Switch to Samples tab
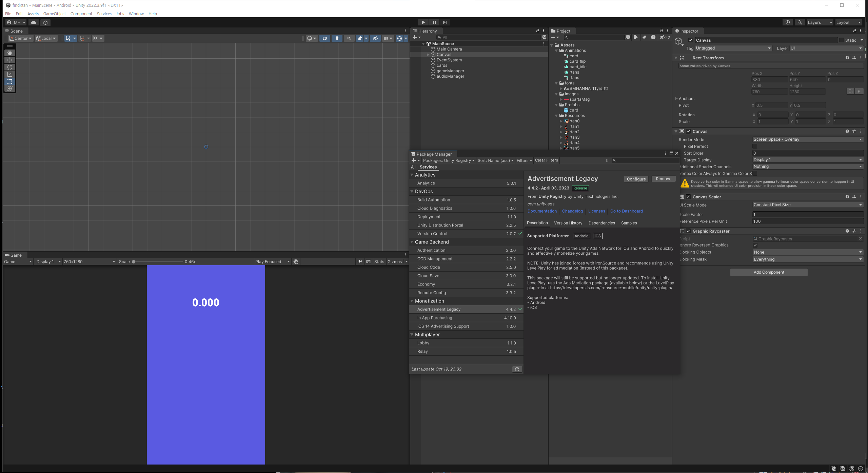This screenshot has height=473, width=868. pos(629,223)
